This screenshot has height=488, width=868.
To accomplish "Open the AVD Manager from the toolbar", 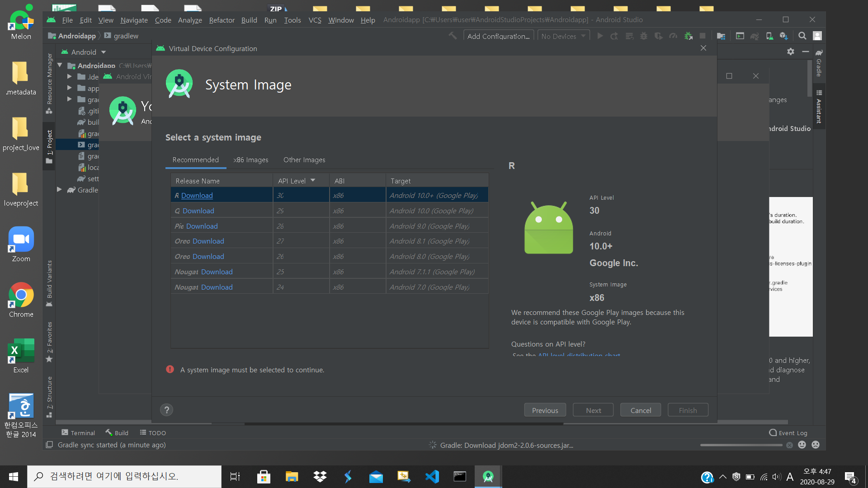I will 769,36.
